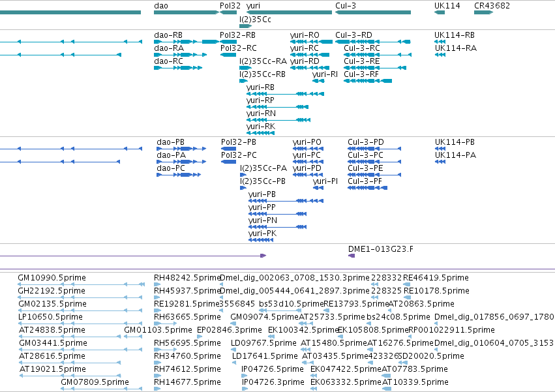Viewport: 555px width, 392px height.
Task: Select the Cul-3-RD transcript label
Action: (x=354, y=35)
